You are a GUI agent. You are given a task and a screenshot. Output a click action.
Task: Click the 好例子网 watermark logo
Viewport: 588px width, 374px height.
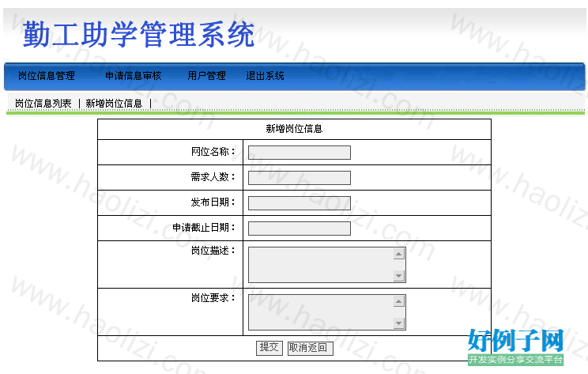(x=515, y=346)
